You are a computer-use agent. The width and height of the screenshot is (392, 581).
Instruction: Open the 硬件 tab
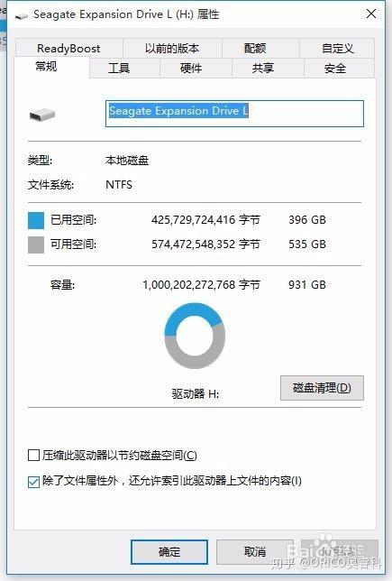191,69
